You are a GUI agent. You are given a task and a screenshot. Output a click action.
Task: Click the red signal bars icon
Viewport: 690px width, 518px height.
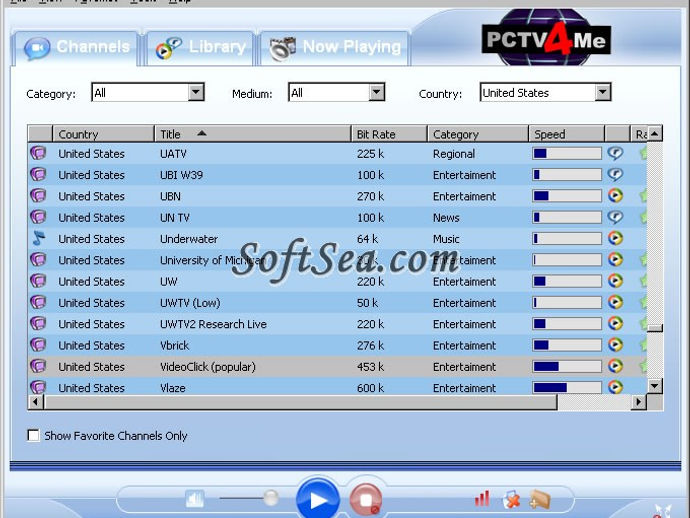482,499
